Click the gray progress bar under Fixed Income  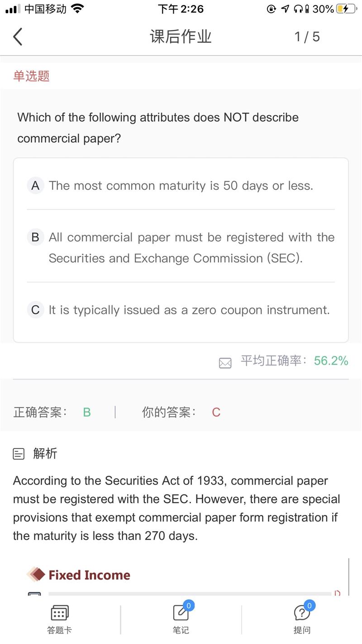click(x=190, y=593)
